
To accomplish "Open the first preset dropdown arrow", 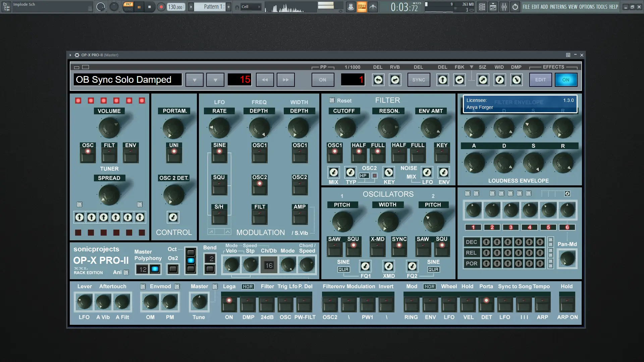I will point(195,80).
